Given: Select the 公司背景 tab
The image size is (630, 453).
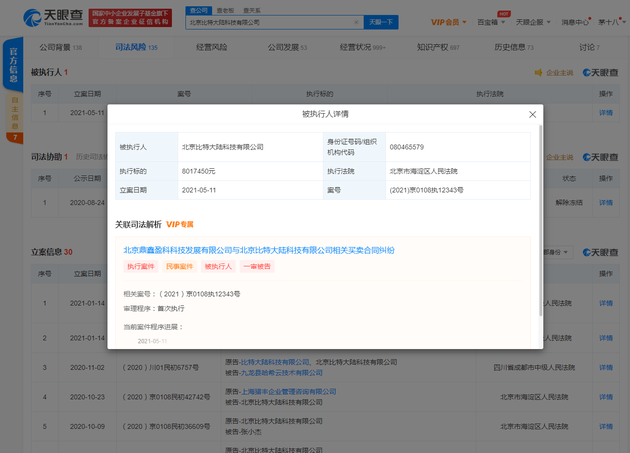Looking at the screenshot, I should coord(61,47).
